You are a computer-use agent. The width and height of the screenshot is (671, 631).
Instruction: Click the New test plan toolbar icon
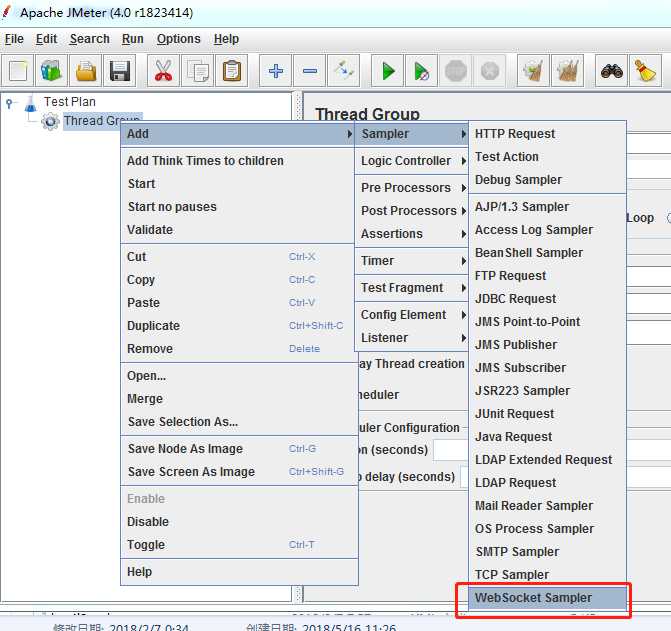click(x=18, y=71)
